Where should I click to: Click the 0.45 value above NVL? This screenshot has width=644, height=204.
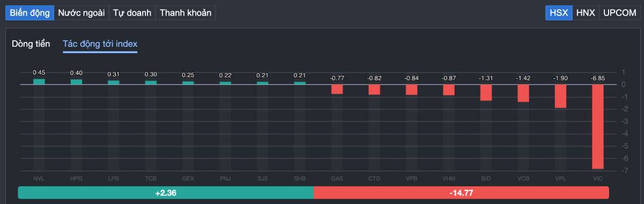tap(39, 72)
